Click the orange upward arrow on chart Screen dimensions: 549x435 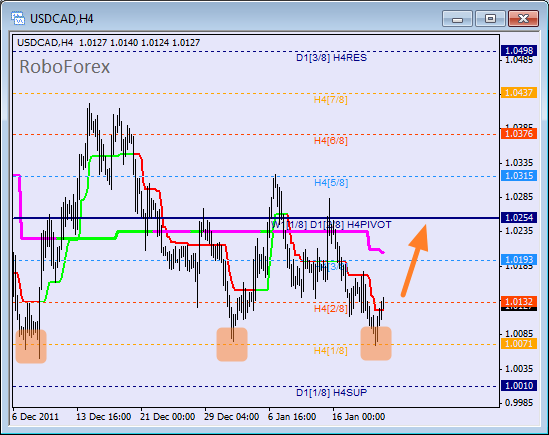pyautogui.click(x=415, y=260)
